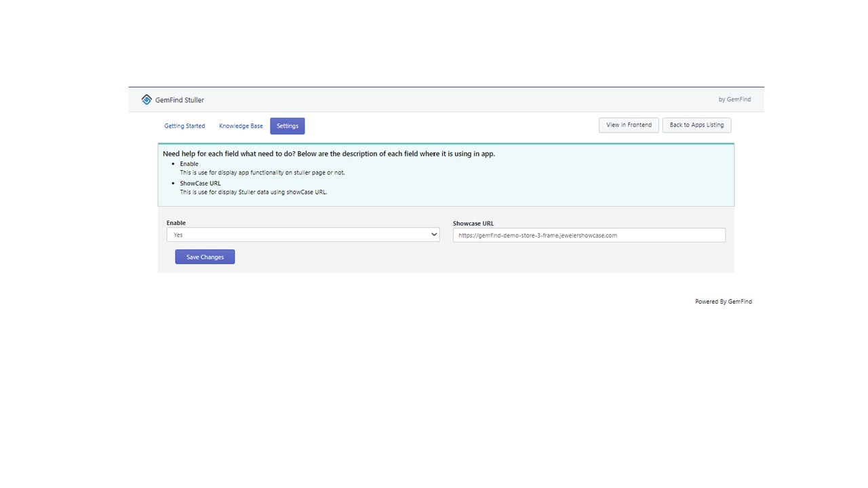Click the 'Enable' bullet in help box
Viewport: 868px width, 488px height.
[x=189, y=164]
